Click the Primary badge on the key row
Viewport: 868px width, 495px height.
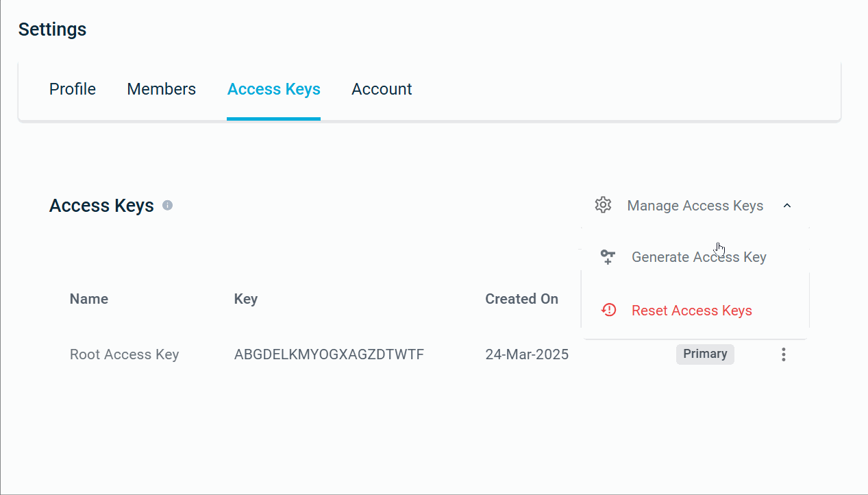pyautogui.click(x=705, y=354)
